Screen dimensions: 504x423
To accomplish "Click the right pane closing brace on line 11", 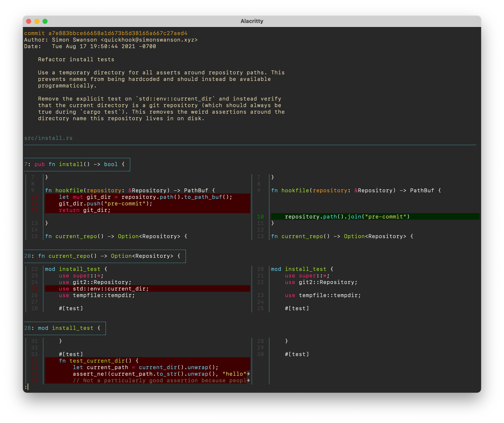I will tap(273, 223).
